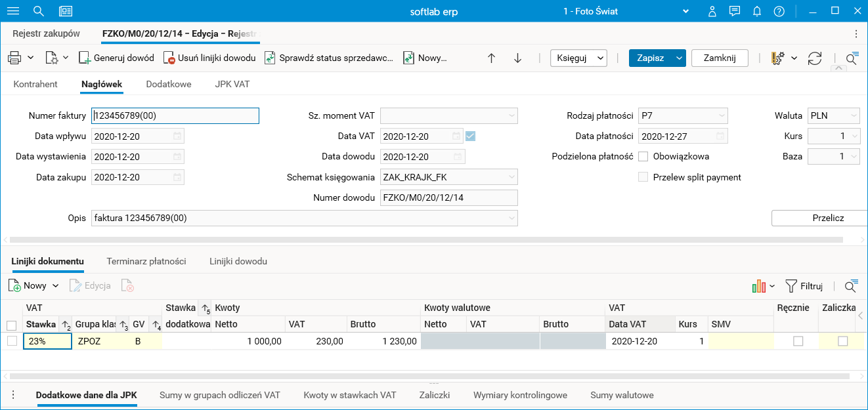This screenshot has width=868, height=410.
Task: Click the Numer dowodu field
Action: [x=449, y=197]
